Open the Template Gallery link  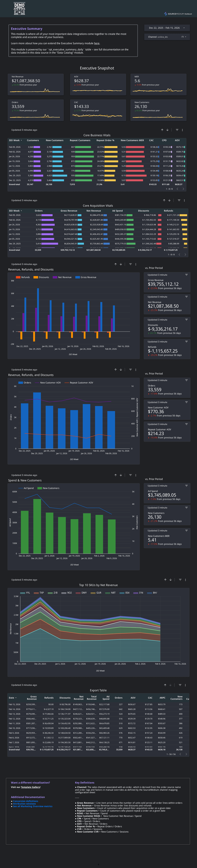(30, 787)
